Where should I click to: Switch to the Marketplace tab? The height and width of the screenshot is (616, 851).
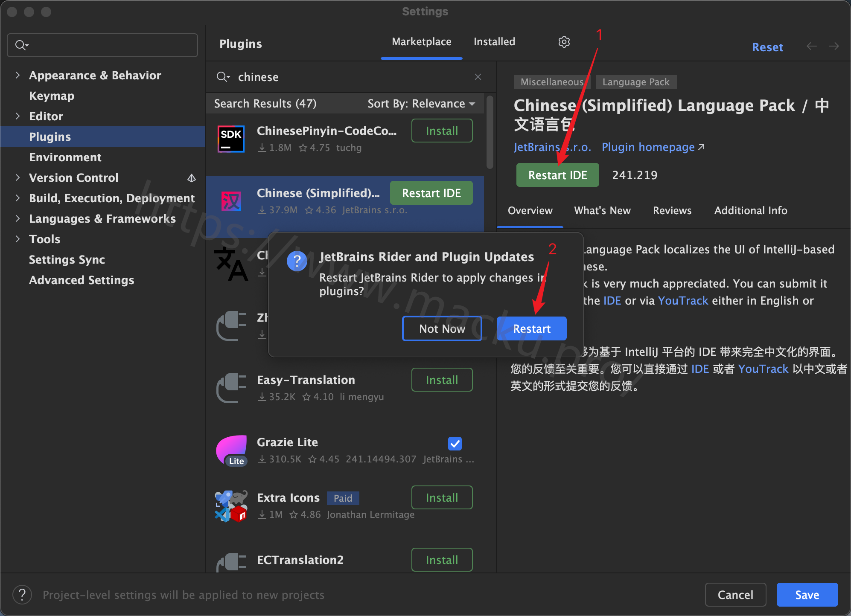422,42
